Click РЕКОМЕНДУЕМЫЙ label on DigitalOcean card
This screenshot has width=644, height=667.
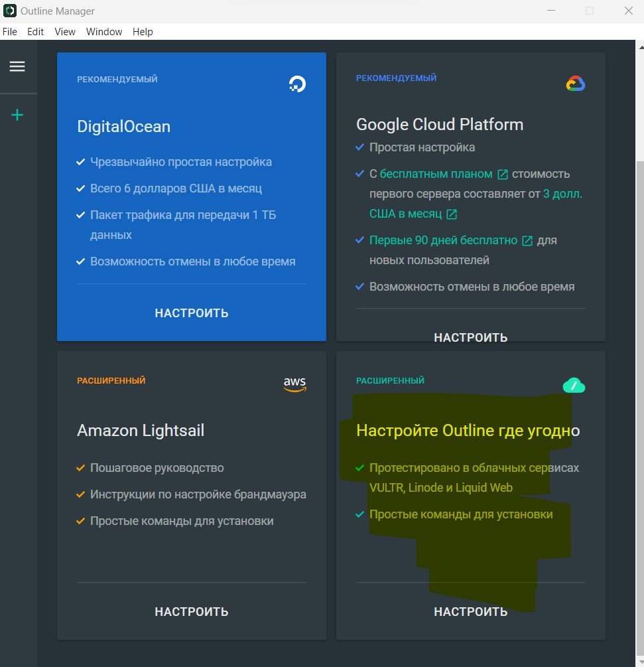(x=117, y=79)
